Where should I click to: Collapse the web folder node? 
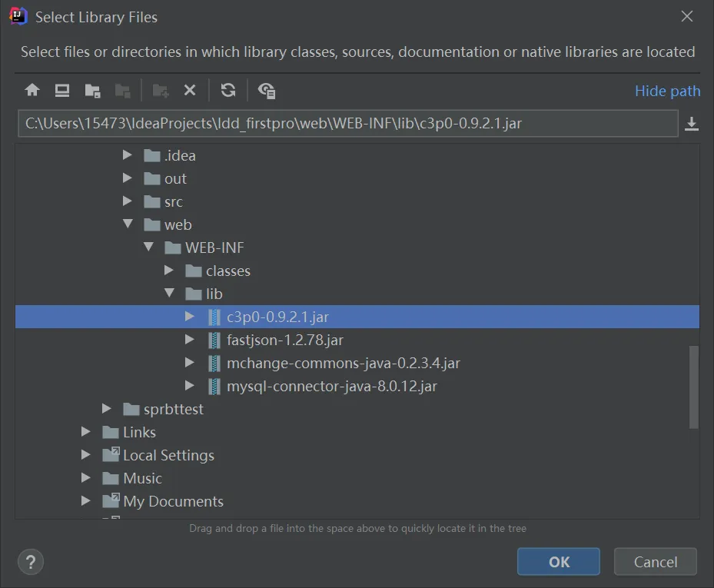click(128, 224)
